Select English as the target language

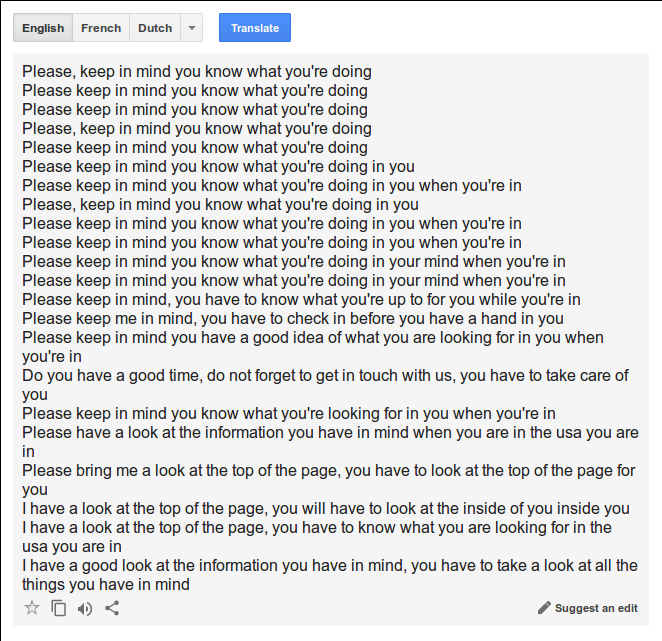click(43, 28)
